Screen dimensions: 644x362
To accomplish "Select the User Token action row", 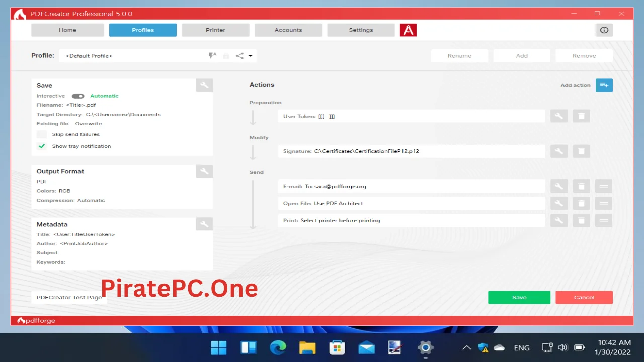I will (412, 116).
